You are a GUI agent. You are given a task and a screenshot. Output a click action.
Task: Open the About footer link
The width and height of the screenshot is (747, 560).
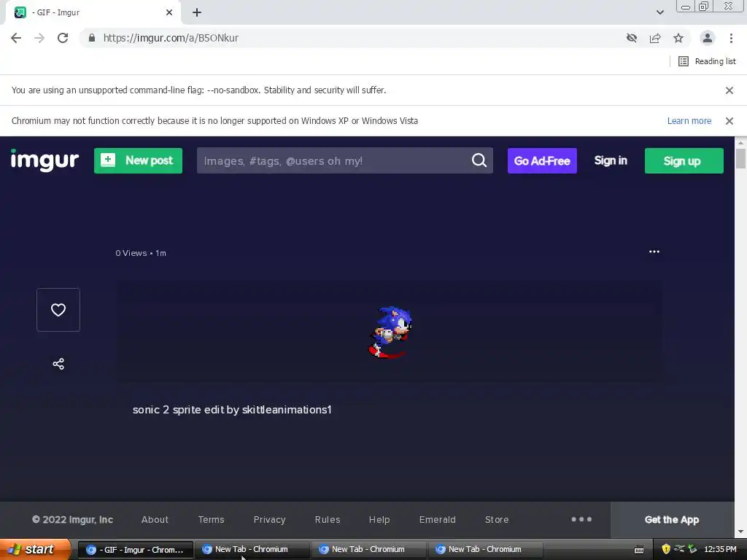click(155, 519)
